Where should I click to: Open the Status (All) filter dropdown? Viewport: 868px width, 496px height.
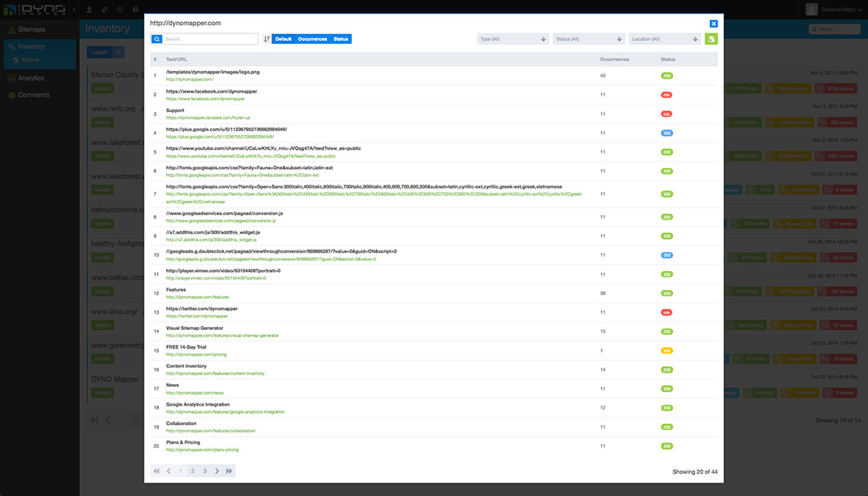click(588, 39)
